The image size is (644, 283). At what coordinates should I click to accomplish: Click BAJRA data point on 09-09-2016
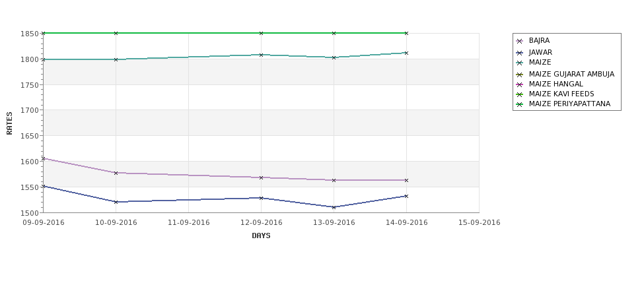coord(44,158)
